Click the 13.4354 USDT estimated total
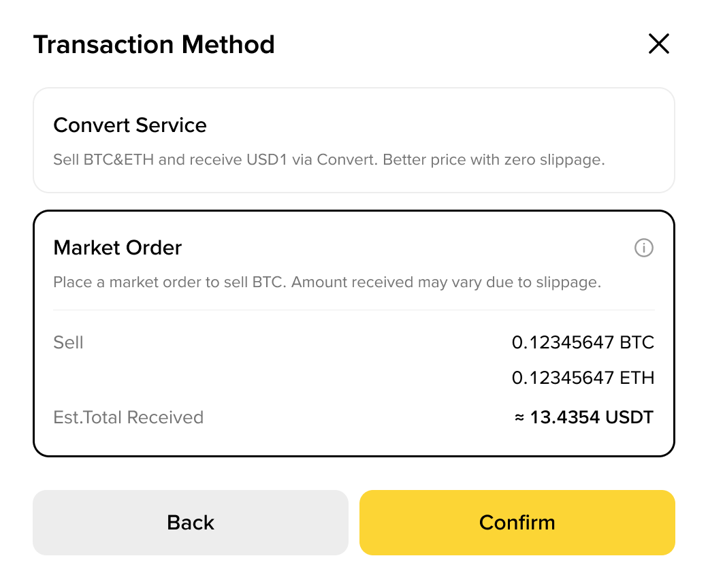Image resolution: width=708 pixels, height=588 pixels. click(x=592, y=417)
